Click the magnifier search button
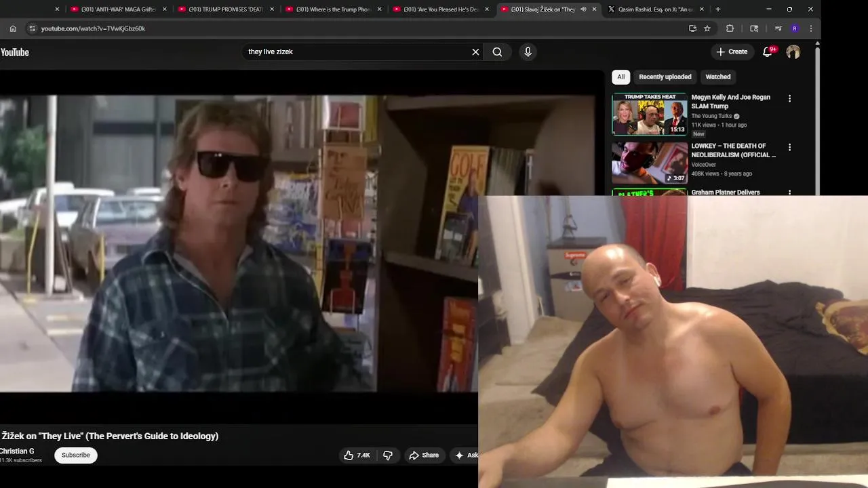Image resolution: width=868 pixels, height=488 pixels. 497,52
